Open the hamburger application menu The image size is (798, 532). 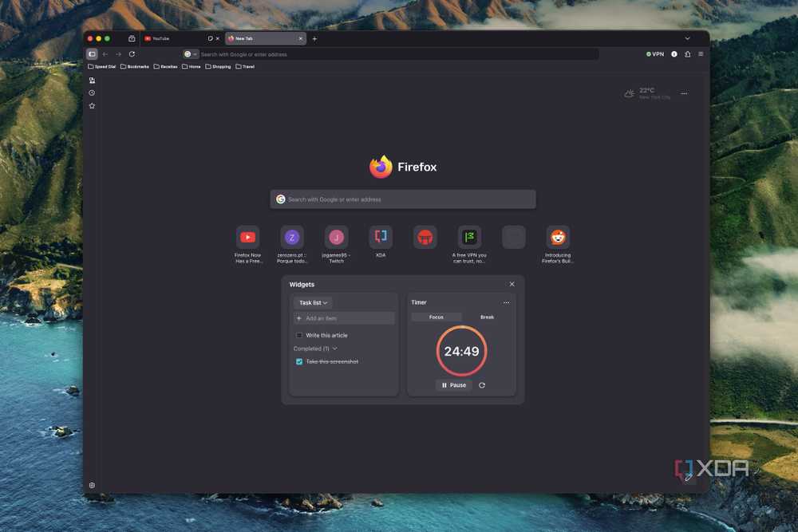701,54
